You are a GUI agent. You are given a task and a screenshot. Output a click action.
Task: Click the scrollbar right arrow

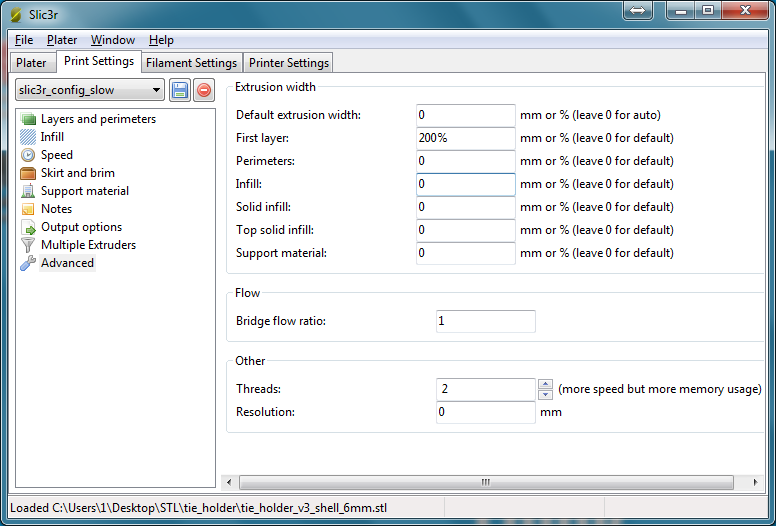[755, 482]
